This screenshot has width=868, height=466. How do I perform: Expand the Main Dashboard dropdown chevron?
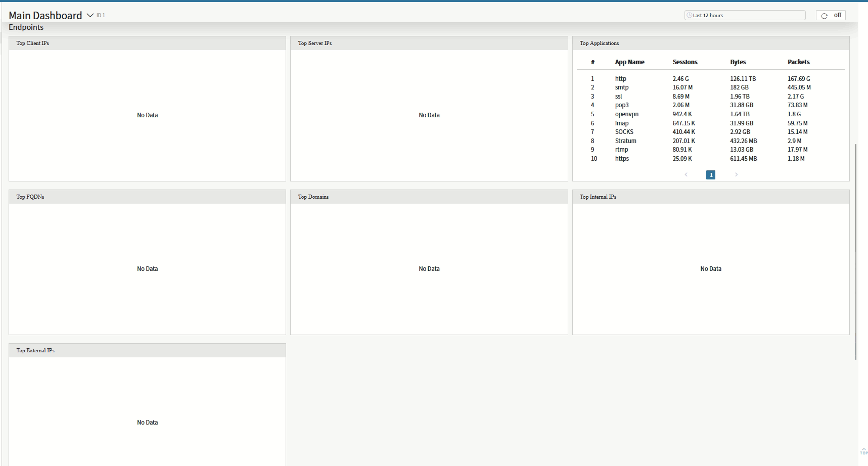pyautogui.click(x=90, y=16)
